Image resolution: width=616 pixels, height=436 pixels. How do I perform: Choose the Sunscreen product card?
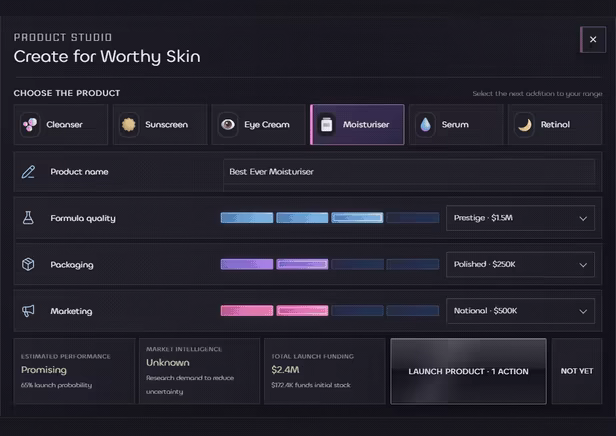coord(160,125)
